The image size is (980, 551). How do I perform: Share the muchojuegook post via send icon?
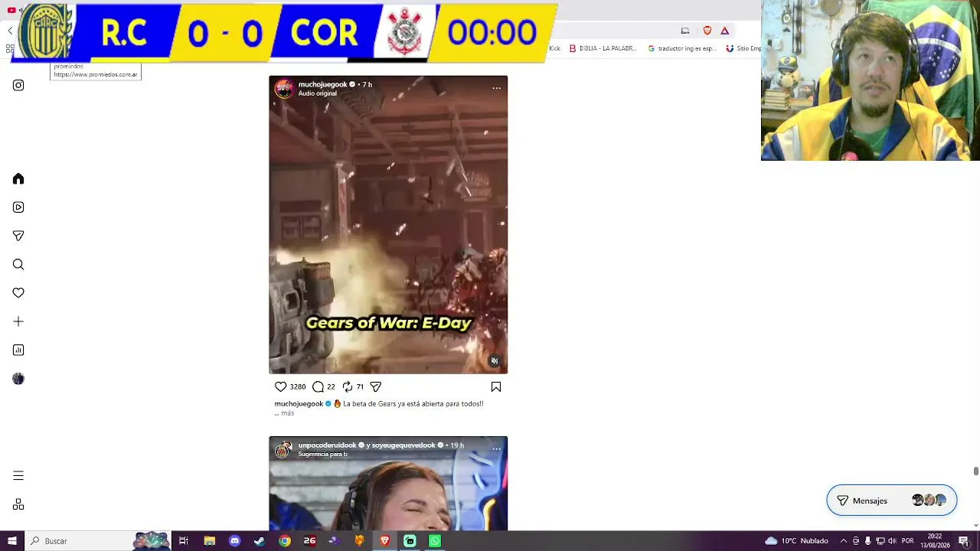click(x=376, y=387)
